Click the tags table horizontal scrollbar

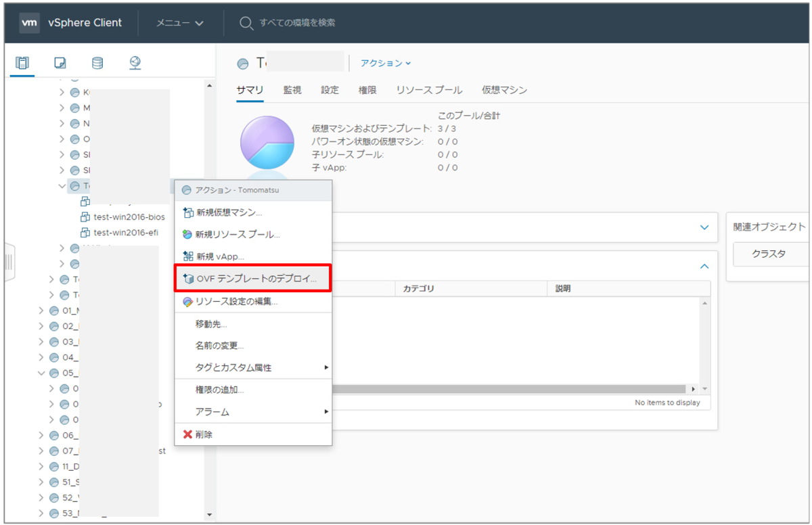[x=507, y=389]
